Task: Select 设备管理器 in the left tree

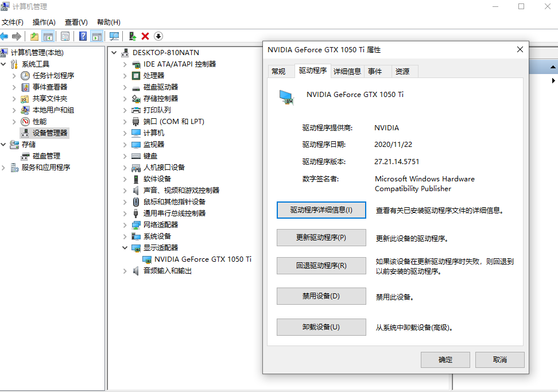Action: [x=50, y=133]
